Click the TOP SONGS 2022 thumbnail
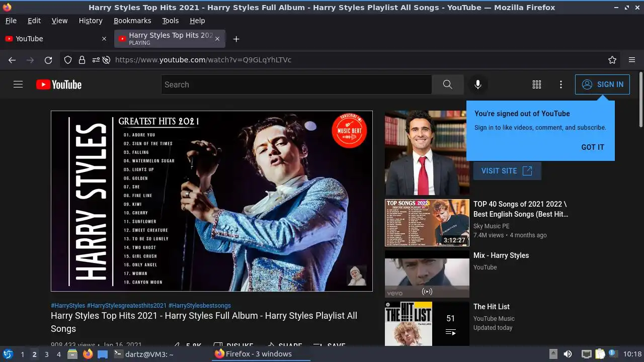This screenshot has width=644, height=362. click(427, 223)
